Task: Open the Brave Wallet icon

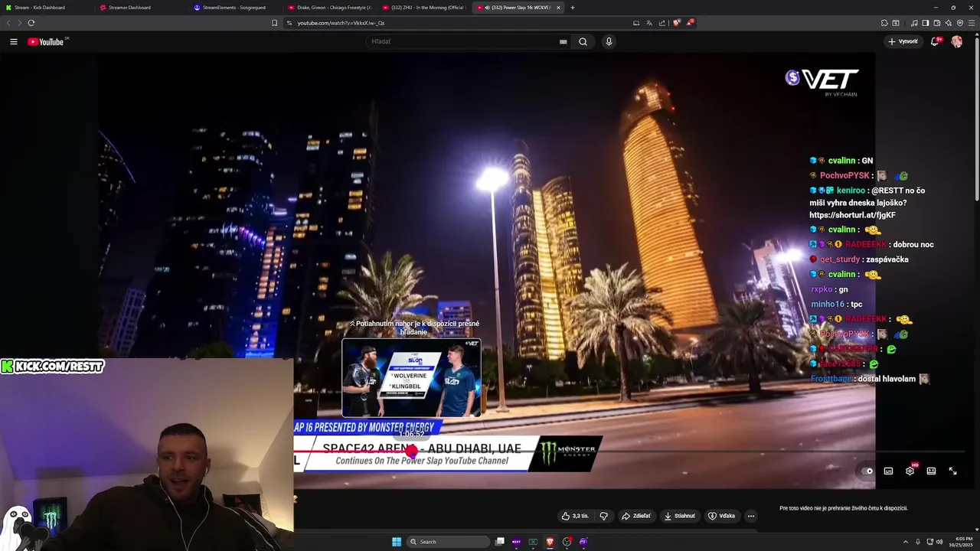Action: pyautogui.click(x=937, y=23)
